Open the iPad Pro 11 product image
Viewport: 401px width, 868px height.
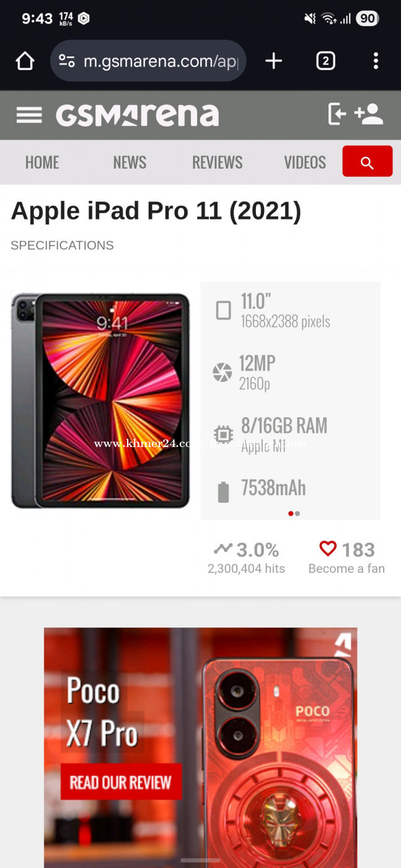[100, 401]
